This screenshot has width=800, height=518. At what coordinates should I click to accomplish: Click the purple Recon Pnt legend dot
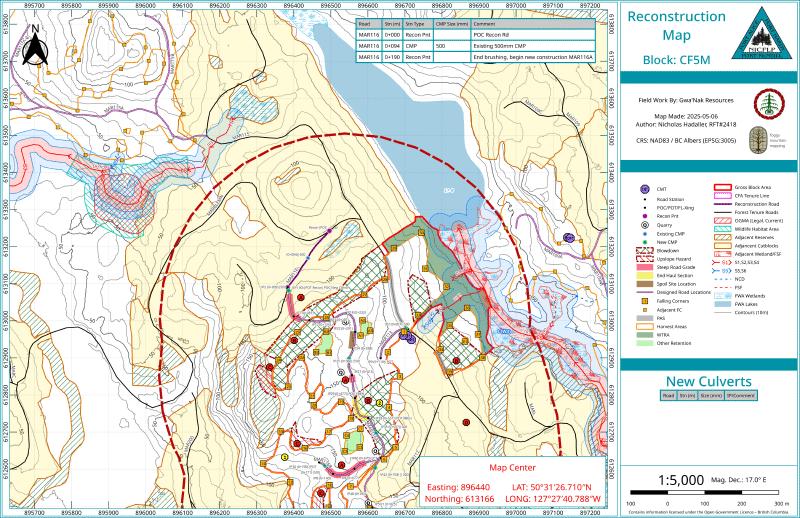coord(645,216)
